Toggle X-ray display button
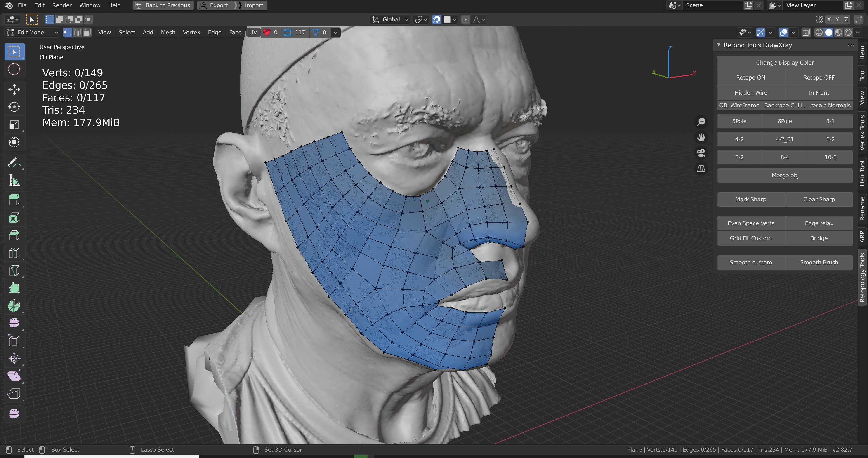The image size is (868, 458). [806, 32]
